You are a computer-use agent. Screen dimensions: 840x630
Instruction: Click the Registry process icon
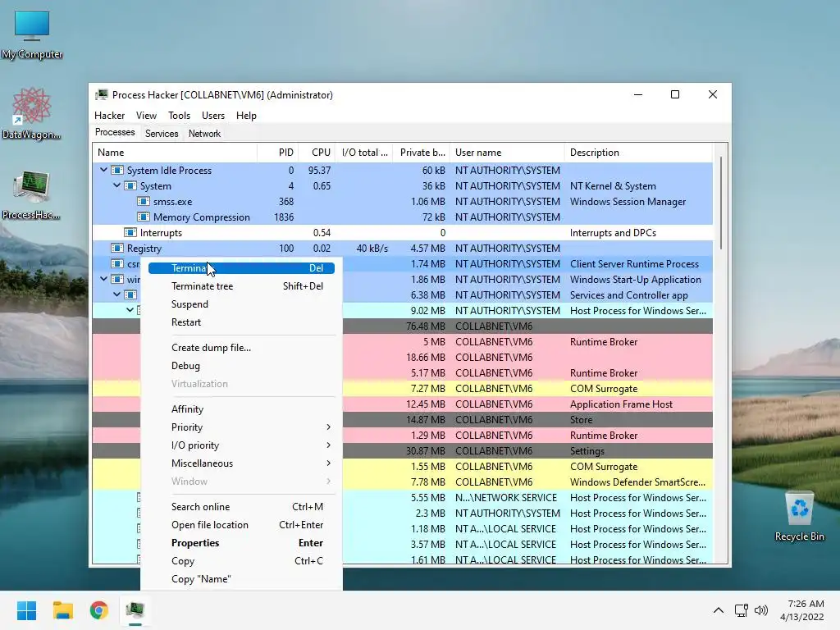(116, 248)
